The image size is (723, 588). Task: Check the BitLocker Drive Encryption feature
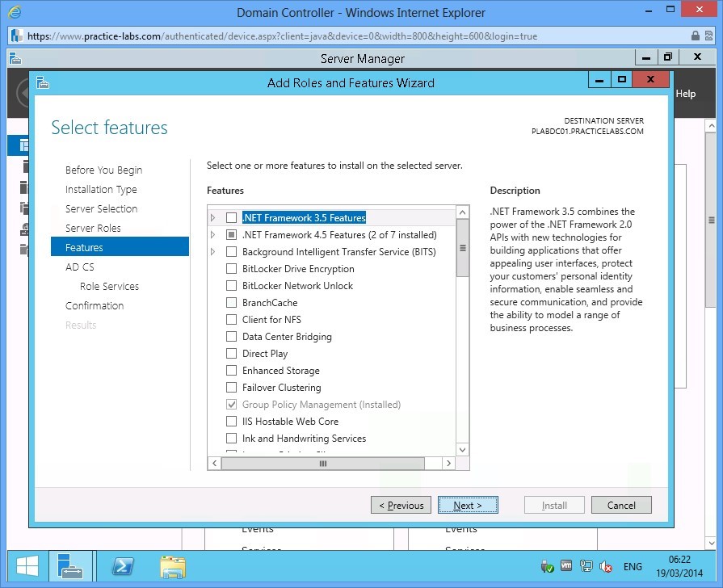point(230,269)
